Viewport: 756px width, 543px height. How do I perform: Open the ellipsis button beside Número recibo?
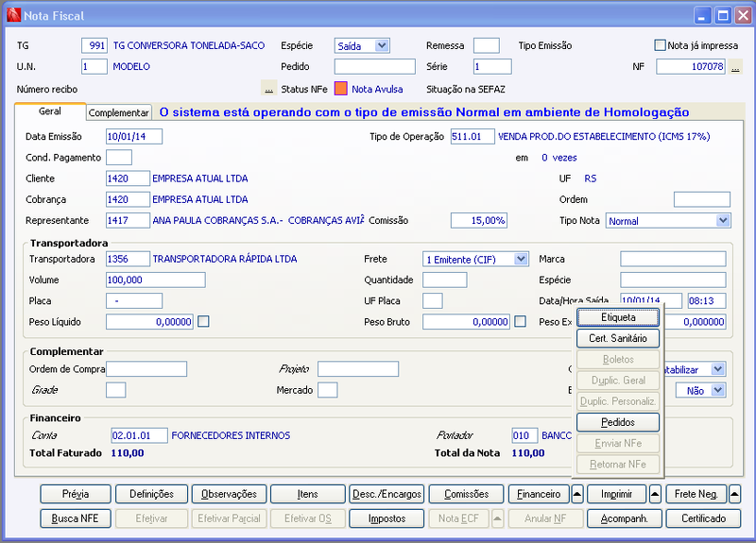[x=269, y=89]
